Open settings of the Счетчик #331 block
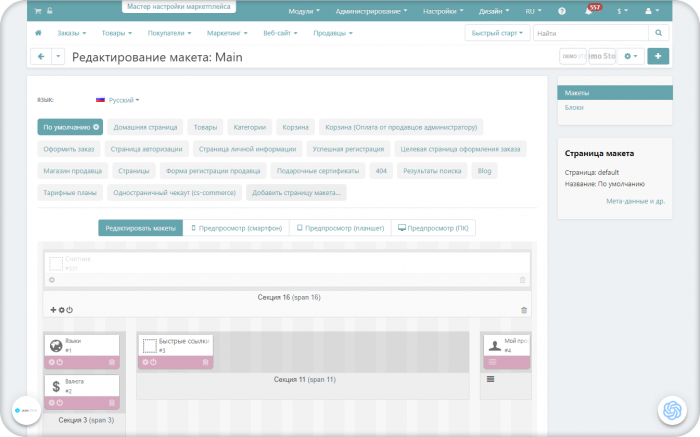The image size is (700, 437). [x=52, y=280]
